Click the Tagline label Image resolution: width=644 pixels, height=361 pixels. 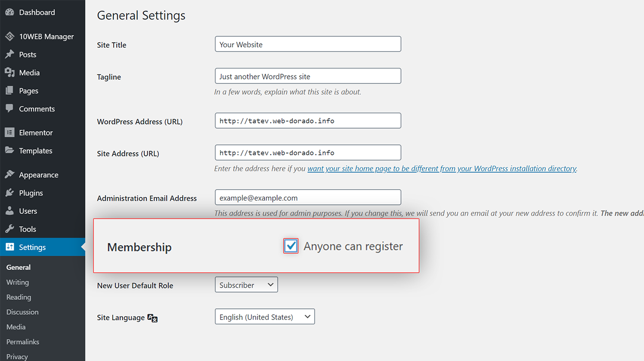point(109,77)
